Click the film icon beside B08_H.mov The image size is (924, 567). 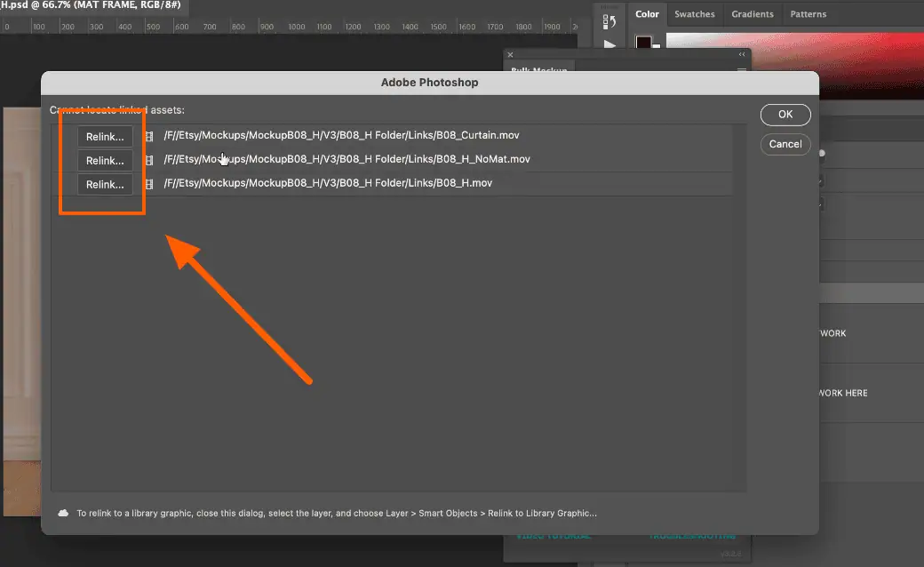[148, 184]
